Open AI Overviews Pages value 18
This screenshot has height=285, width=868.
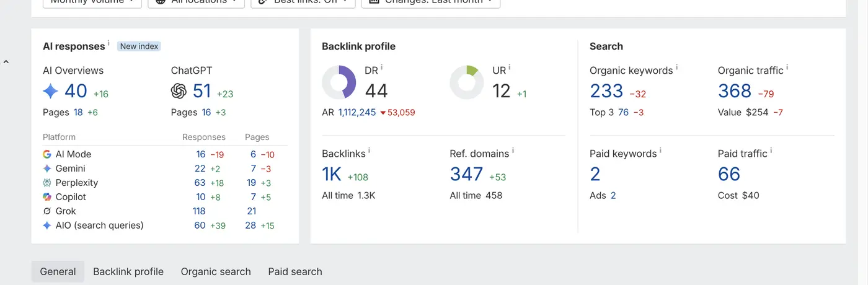point(78,112)
